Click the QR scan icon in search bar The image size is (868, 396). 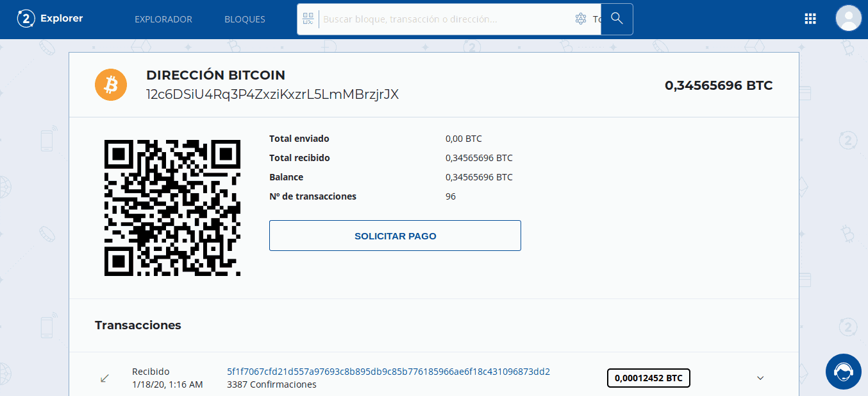pyautogui.click(x=308, y=19)
